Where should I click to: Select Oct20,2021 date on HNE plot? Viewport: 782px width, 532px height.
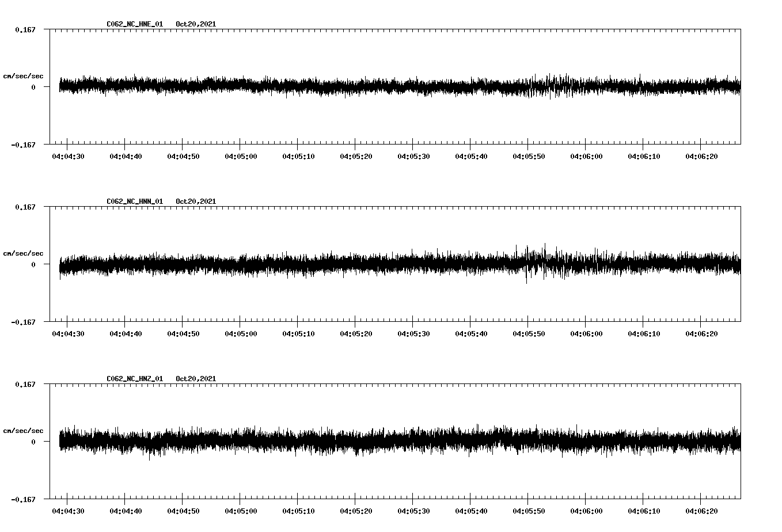point(196,24)
